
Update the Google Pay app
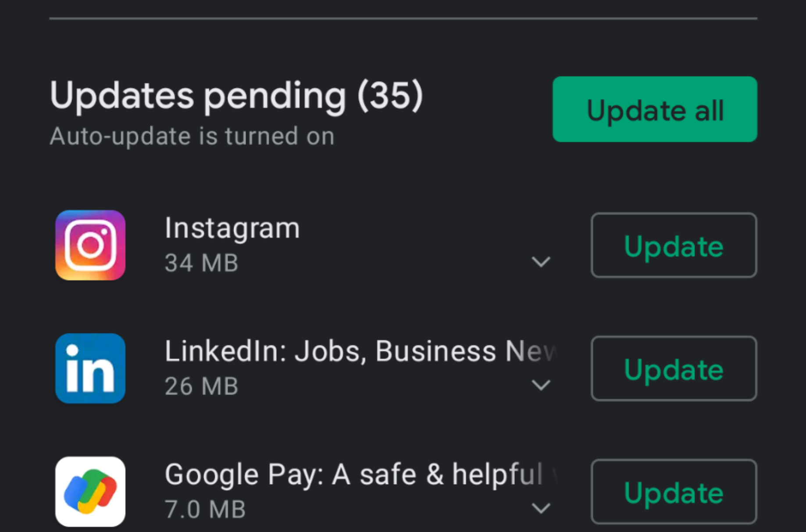[x=674, y=492]
